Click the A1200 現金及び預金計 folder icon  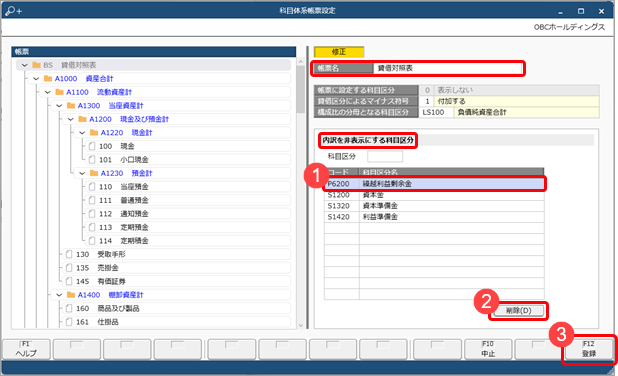click(x=82, y=119)
